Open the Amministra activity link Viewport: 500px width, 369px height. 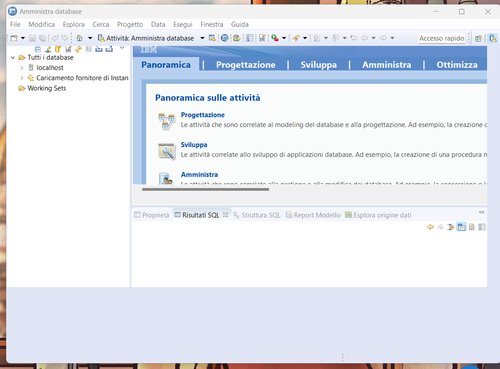point(199,174)
